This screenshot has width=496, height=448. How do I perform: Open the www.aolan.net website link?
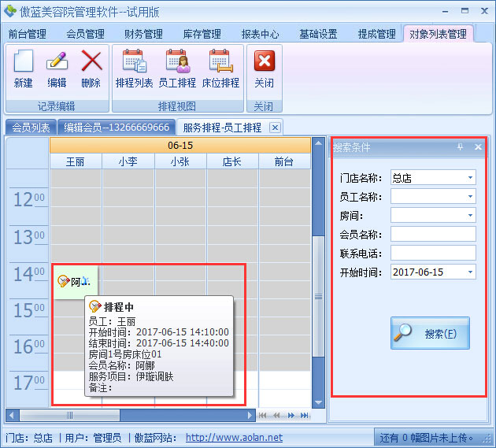click(234, 438)
